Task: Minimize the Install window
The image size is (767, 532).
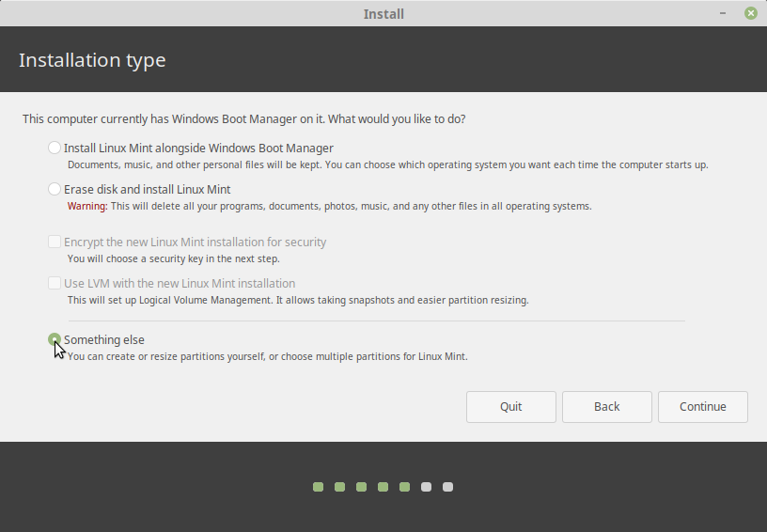Action: point(723,13)
